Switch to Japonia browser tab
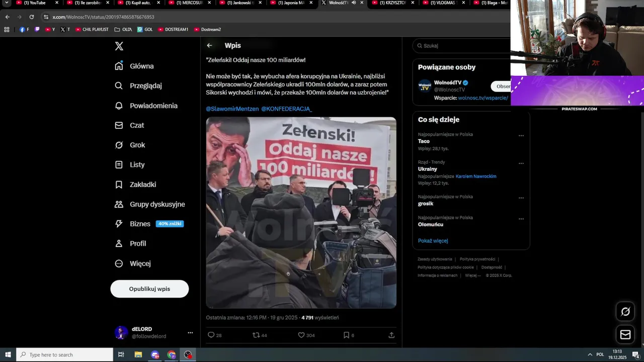 [291, 3]
